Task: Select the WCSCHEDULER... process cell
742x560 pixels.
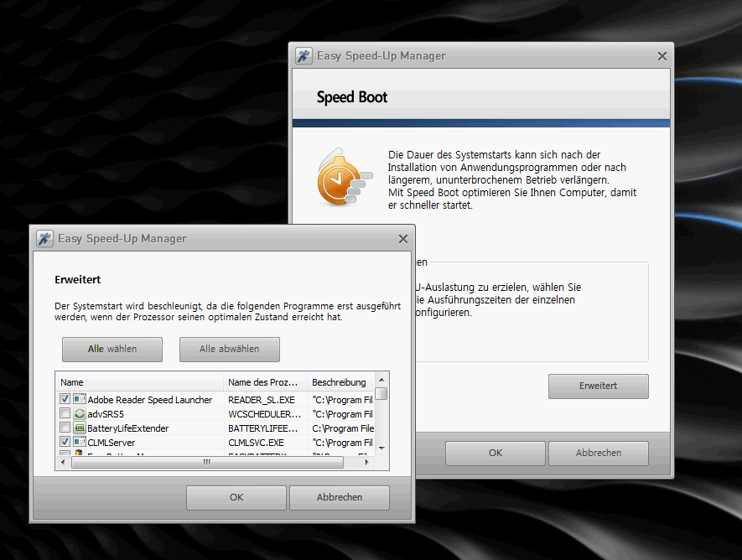Action: (264, 414)
